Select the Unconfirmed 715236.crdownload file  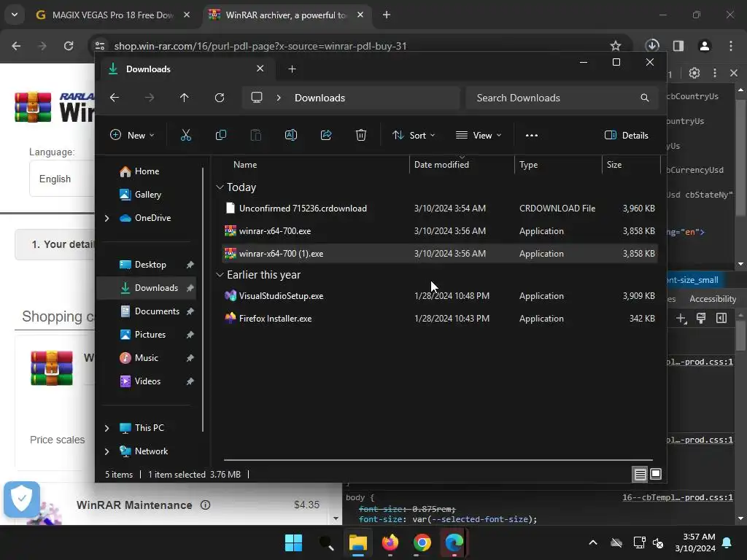pyautogui.click(x=440, y=208)
